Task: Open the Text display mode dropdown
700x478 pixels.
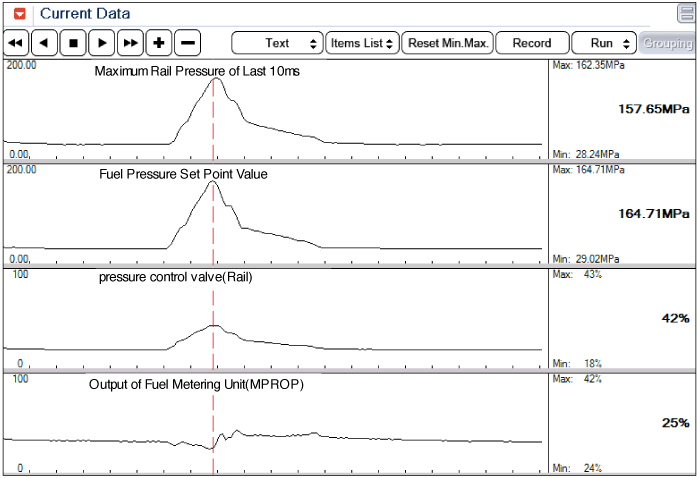Action: pyautogui.click(x=277, y=43)
